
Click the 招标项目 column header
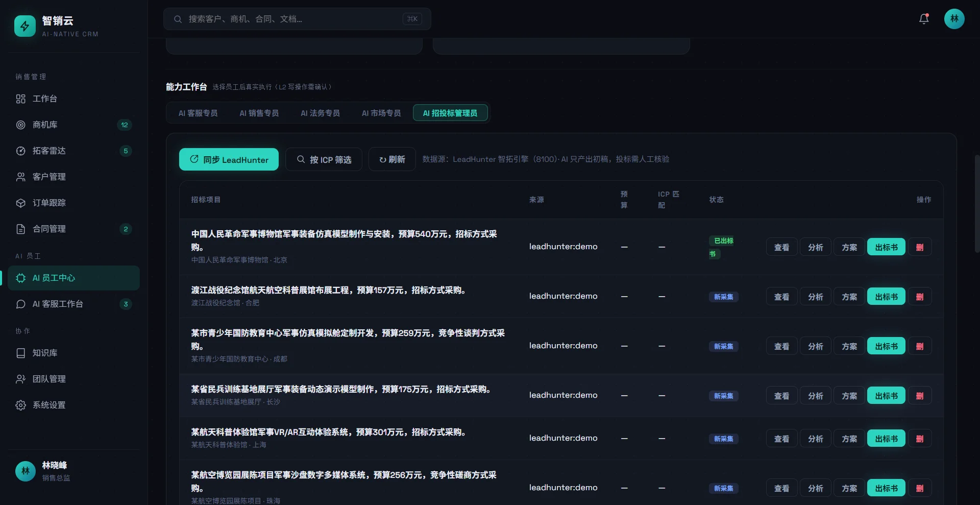[x=206, y=200]
